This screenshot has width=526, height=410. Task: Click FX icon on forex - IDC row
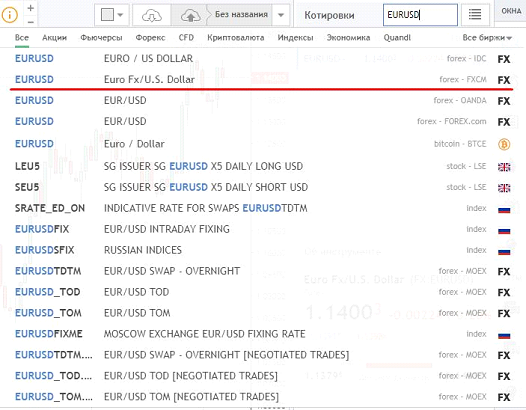504,59
